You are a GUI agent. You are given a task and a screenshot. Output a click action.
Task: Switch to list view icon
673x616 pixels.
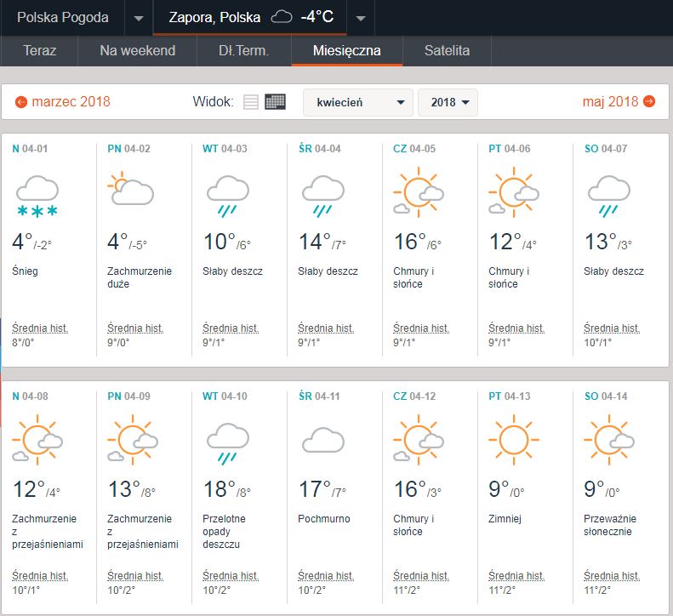point(250,102)
